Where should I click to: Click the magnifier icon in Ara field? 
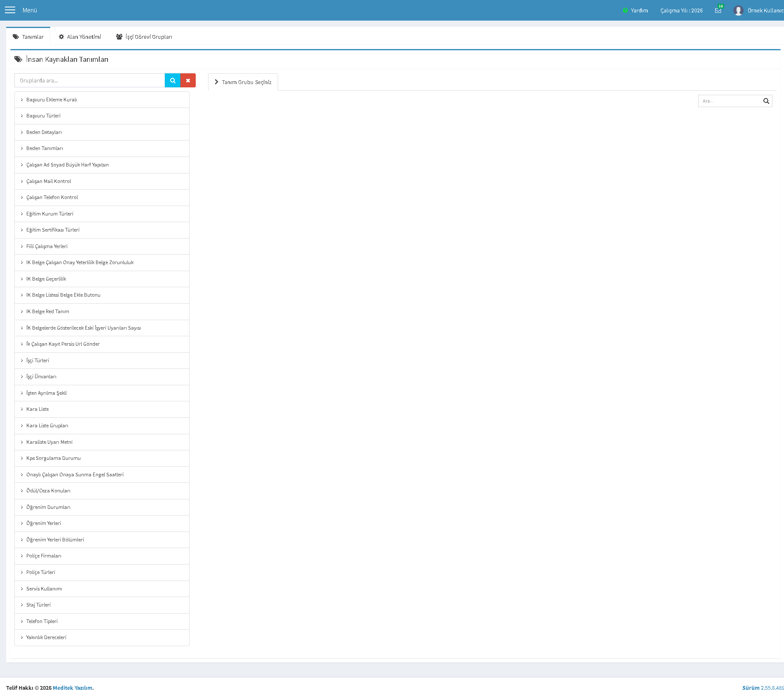(x=766, y=101)
